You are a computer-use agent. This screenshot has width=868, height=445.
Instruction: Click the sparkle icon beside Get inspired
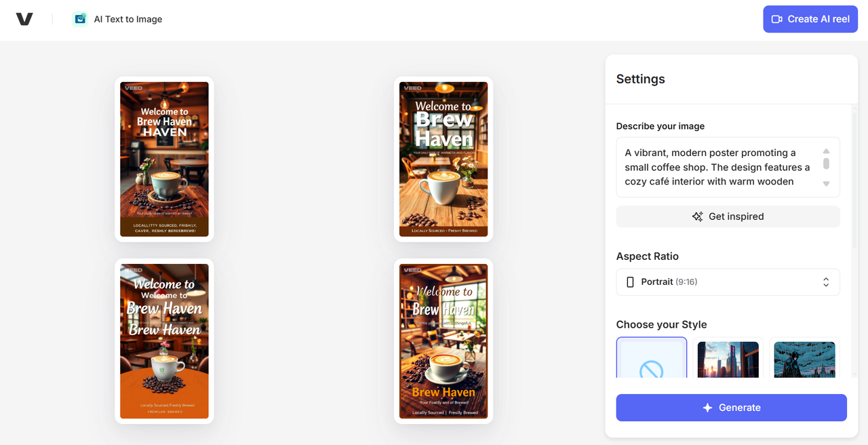pyautogui.click(x=697, y=216)
